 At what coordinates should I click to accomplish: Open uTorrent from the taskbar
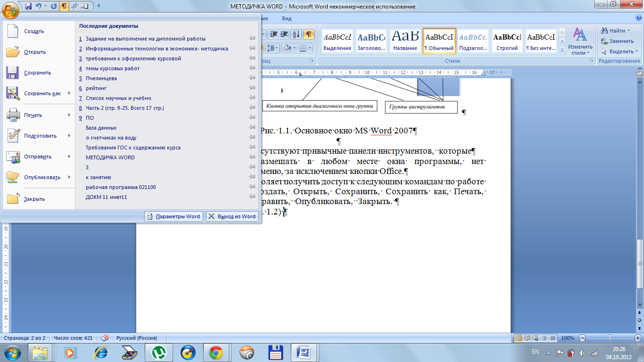[x=159, y=352]
